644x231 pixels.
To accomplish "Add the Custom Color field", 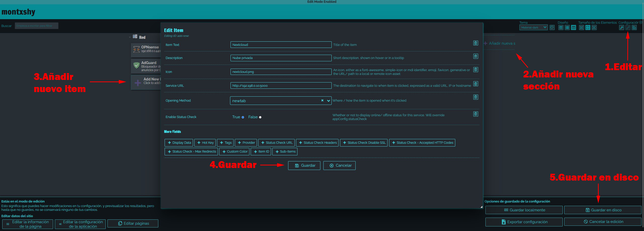I will pos(235,152).
